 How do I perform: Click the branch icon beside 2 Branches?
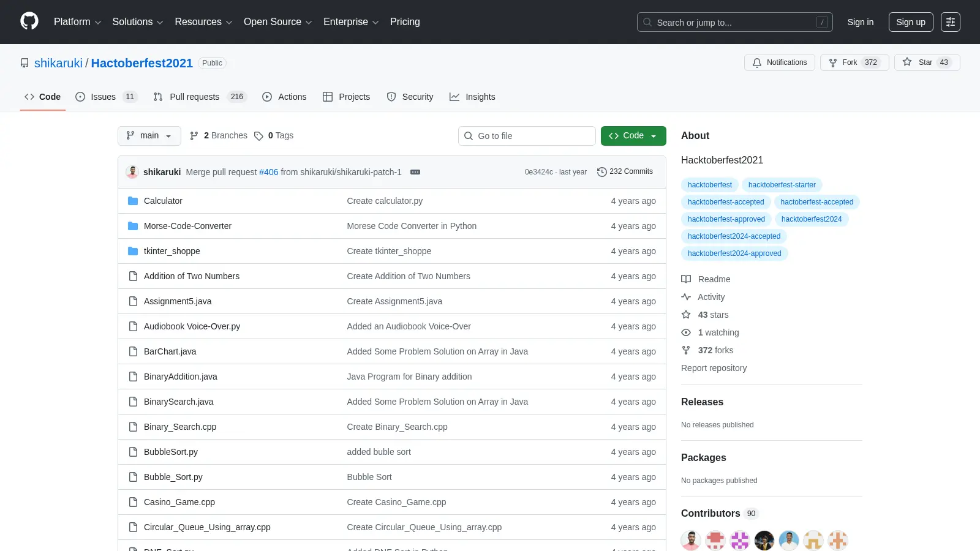tap(194, 136)
